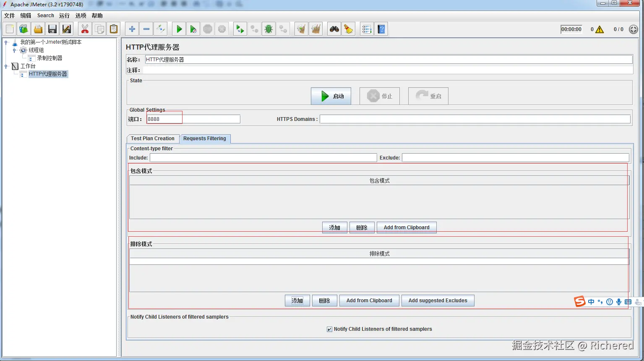
Task: Click the Content-type Exclude input field
Action: tap(516, 158)
